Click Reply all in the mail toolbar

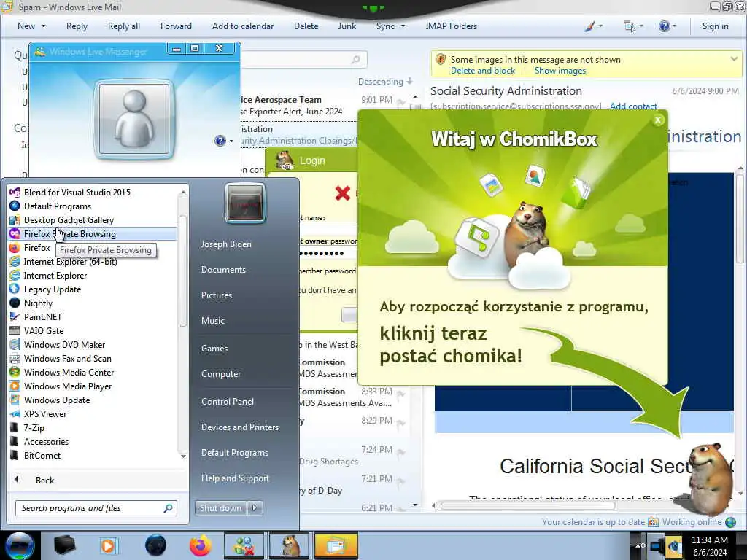(124, 26)
